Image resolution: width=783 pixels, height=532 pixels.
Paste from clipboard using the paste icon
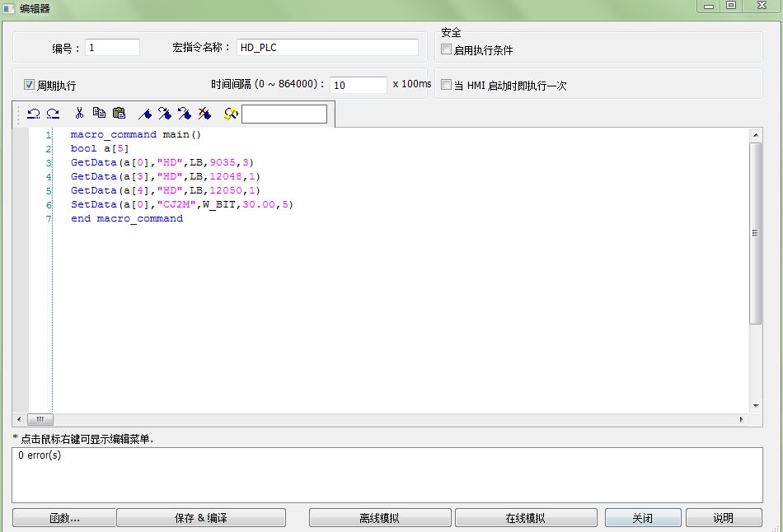(119, 114)
